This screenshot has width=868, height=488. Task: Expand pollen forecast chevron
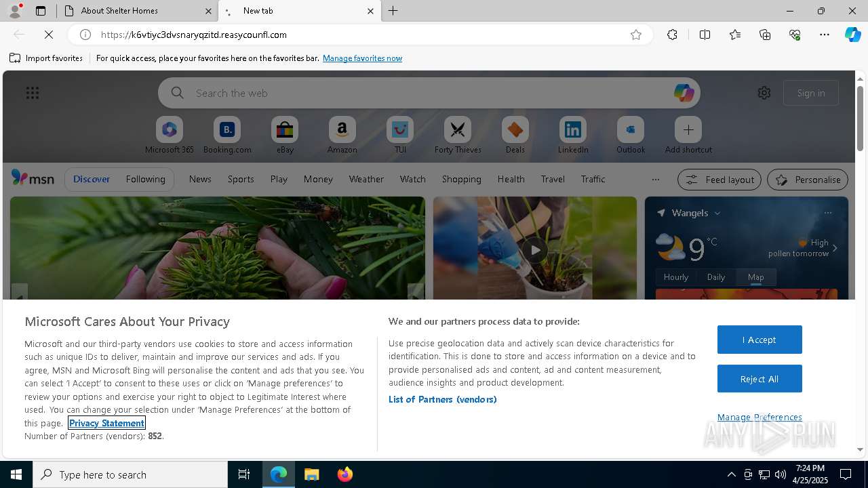click(835, 248)
